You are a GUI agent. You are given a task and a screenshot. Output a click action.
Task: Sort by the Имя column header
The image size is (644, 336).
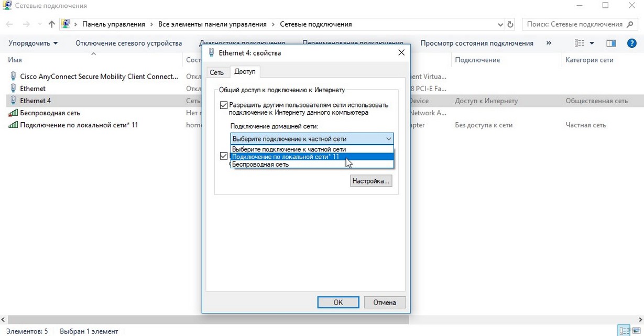pyautogui.click(x=15, y=60)
